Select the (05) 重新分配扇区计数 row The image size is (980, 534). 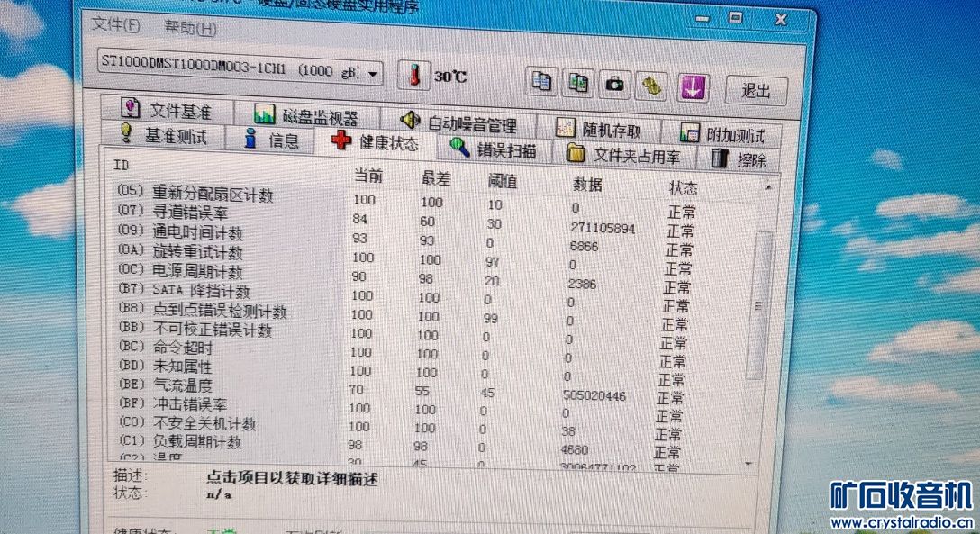406,201
